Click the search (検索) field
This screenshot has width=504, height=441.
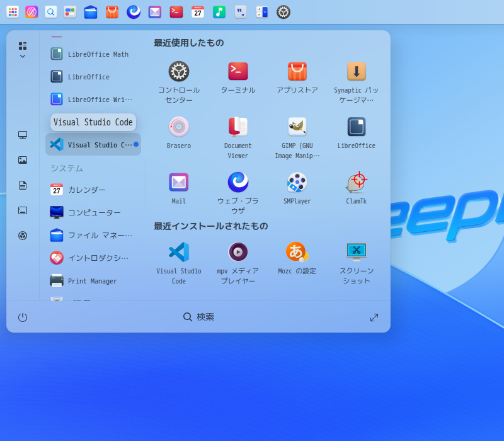[198, 318]
